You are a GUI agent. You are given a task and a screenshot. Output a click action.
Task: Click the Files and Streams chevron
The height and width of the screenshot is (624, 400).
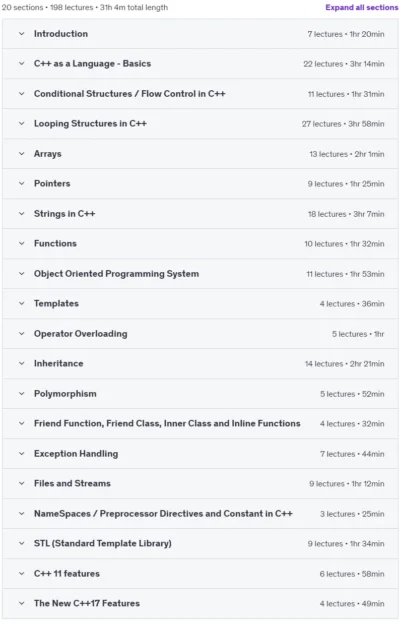tap(21, 484)
